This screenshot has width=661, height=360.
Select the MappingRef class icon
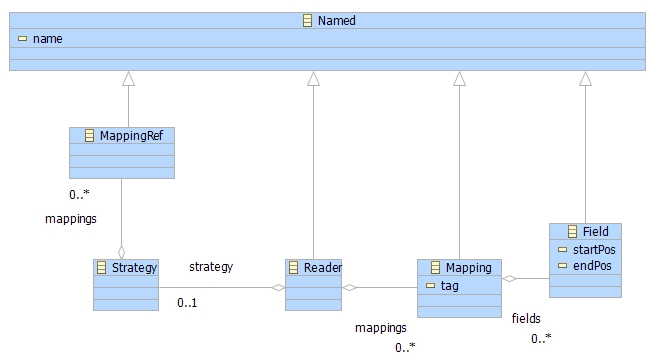tap(89, 135)
